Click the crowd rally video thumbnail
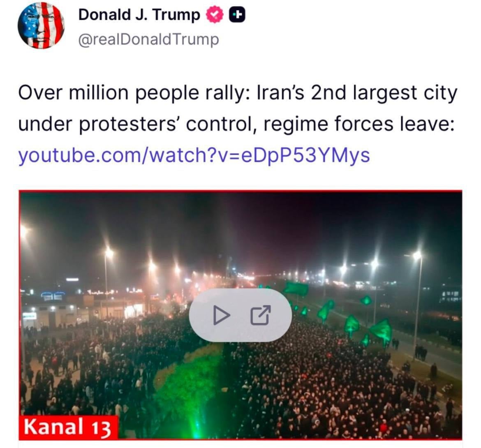The width and height of the screenshot is (481, 448). click(240, 315)
